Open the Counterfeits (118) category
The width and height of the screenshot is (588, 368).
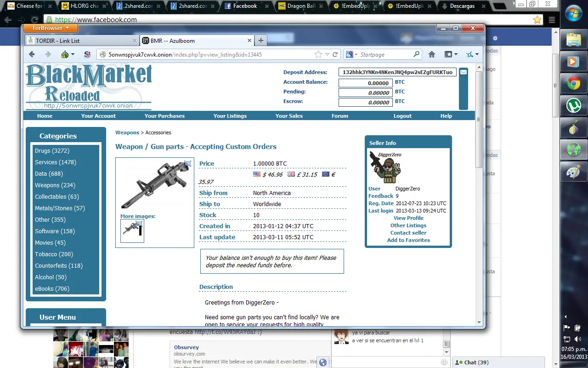click(59, 265)
